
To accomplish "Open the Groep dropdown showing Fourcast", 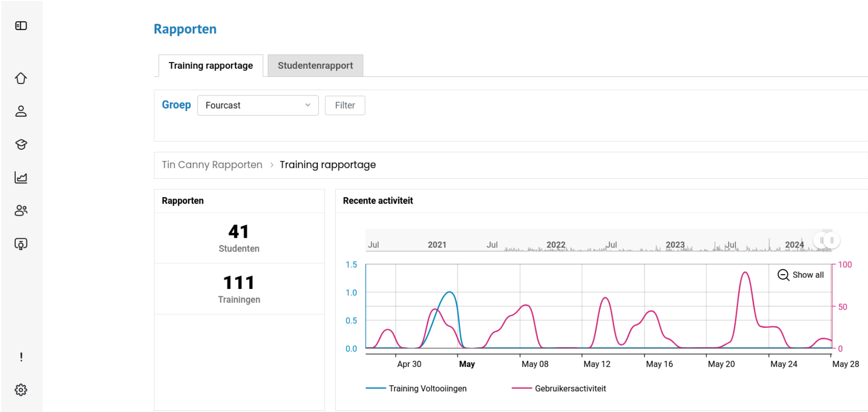I will coord(258,106).
